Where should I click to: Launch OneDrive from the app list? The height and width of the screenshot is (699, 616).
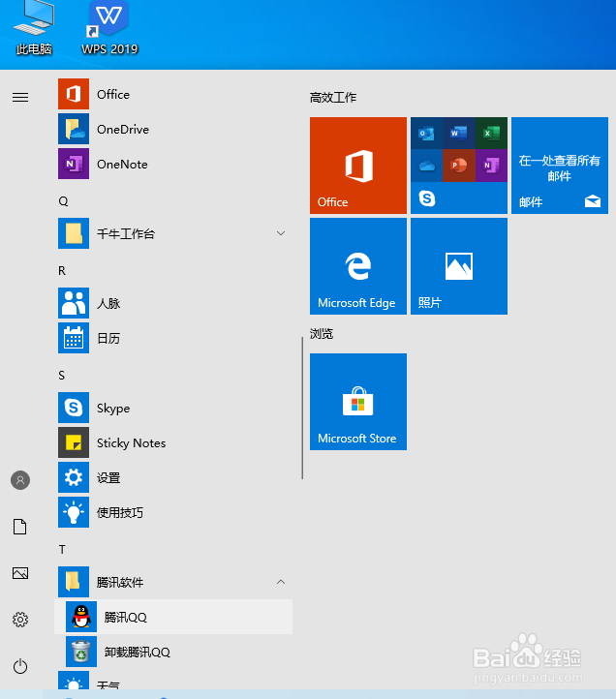[174, 129]
